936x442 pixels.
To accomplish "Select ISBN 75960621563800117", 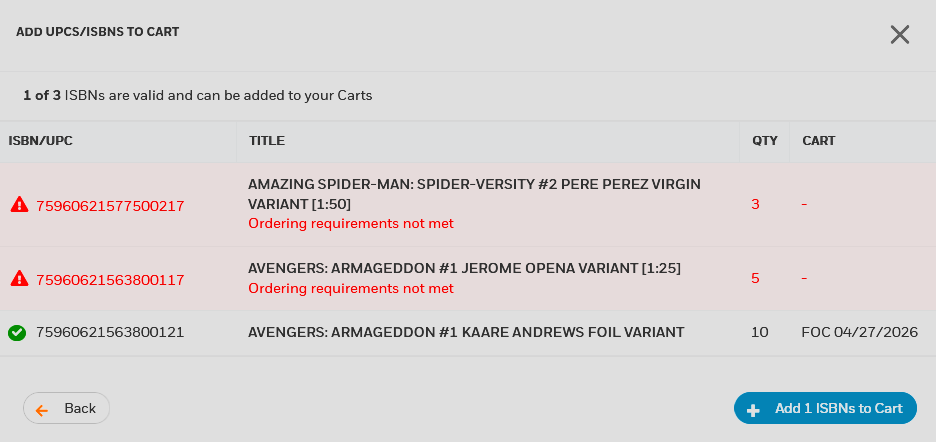I will [110, 280].
